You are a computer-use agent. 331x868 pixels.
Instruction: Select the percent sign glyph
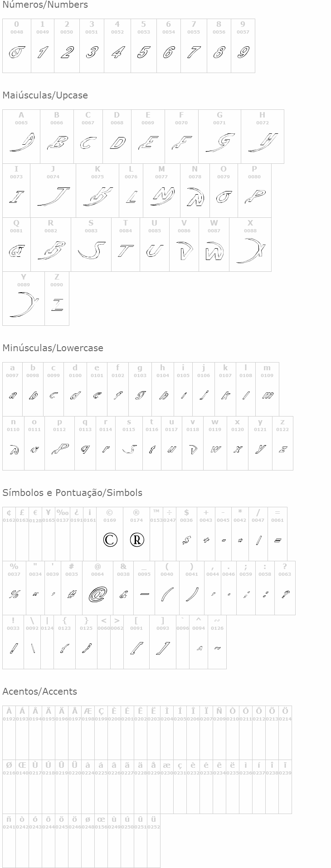point(14,594)
